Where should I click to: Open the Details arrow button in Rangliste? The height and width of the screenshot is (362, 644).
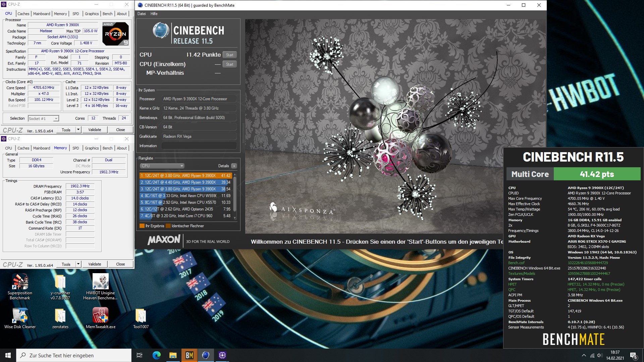point(234,166)
